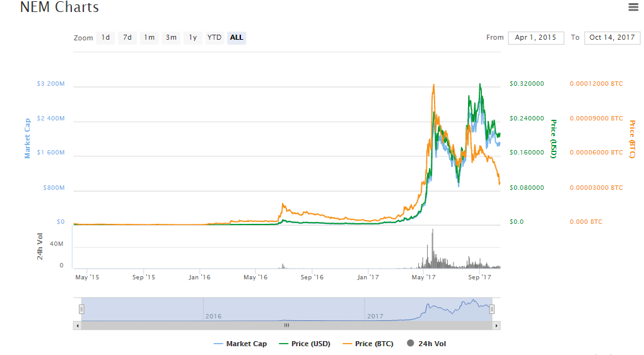Viewport: 644px width, 355px height.
Task: Click the navigator left range handle
Action: (x=81, y=309)
